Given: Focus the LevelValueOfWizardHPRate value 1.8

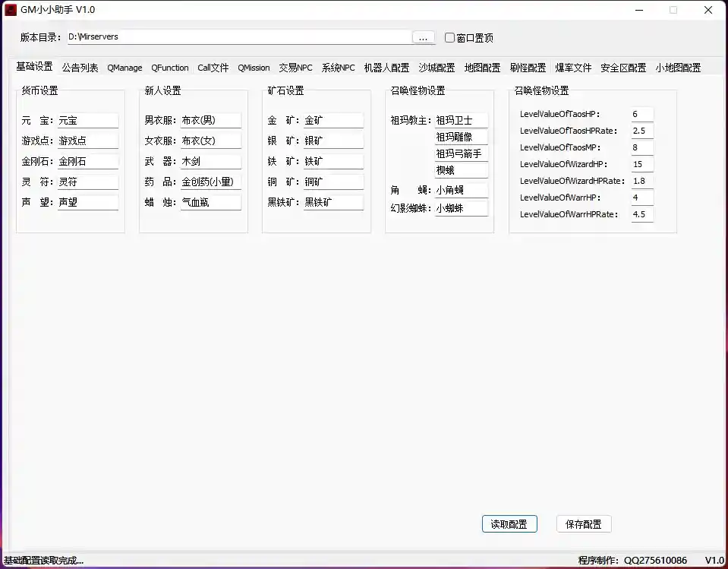Looking at the screenshot, I should click(x=642, y=181).
